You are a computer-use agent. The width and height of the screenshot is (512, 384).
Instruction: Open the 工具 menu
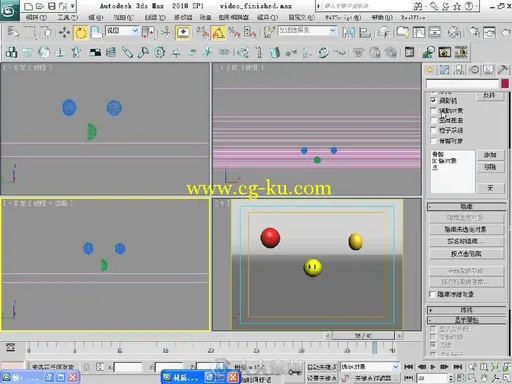pos(68,17)
